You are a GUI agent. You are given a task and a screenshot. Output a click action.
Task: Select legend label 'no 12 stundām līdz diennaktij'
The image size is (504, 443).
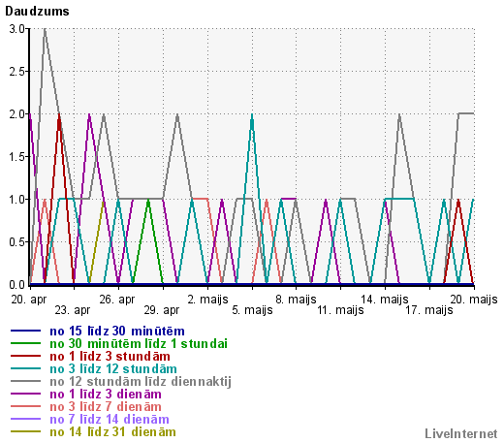pos(141,382)
